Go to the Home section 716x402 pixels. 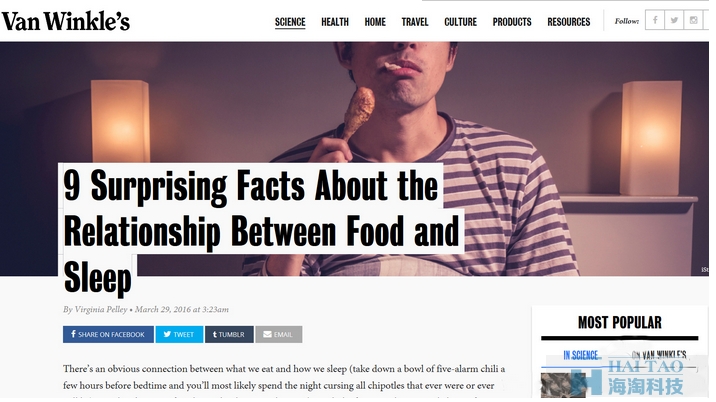[375, 22]
